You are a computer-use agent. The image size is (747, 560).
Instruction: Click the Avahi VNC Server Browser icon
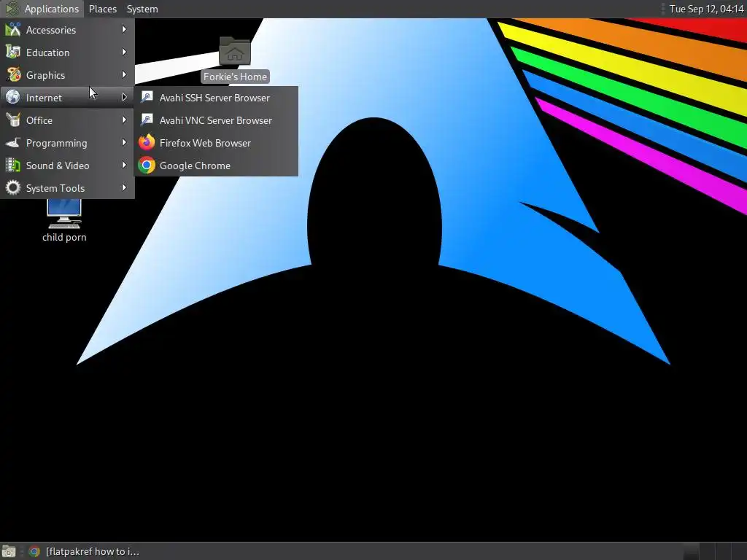147,120
